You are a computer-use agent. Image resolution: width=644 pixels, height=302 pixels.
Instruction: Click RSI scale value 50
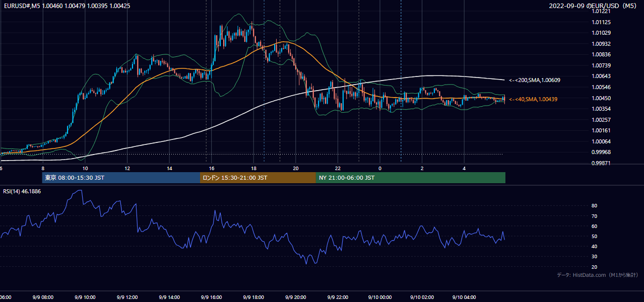(594, 237)
